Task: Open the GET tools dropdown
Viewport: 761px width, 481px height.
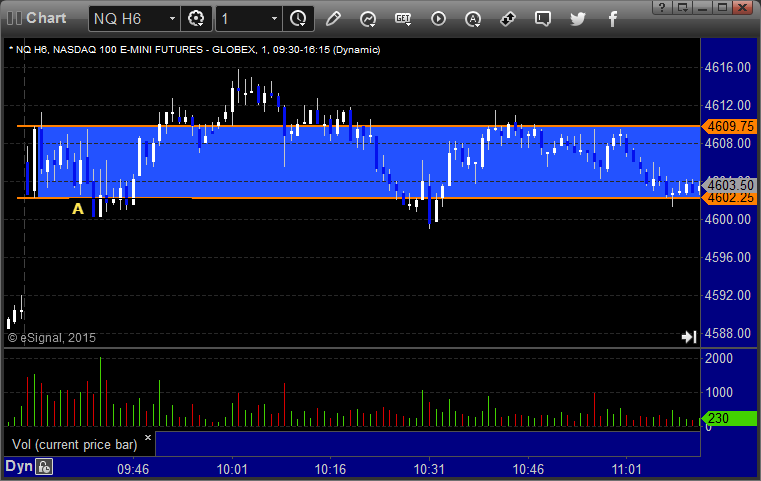Action: [403, 19]
